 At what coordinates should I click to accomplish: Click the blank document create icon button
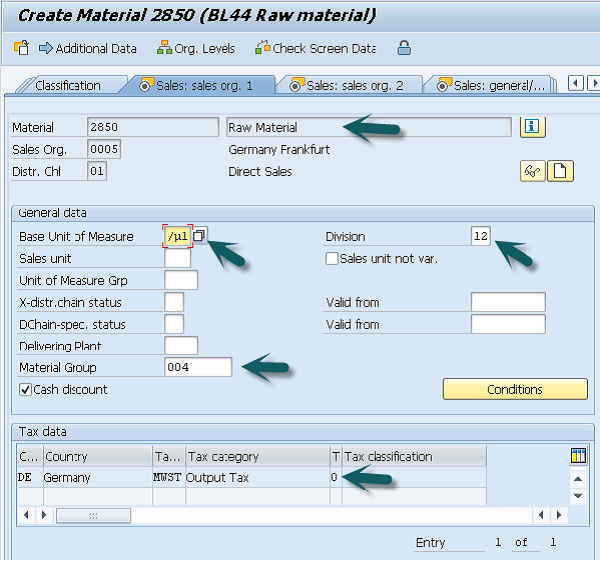coord(561,171)
